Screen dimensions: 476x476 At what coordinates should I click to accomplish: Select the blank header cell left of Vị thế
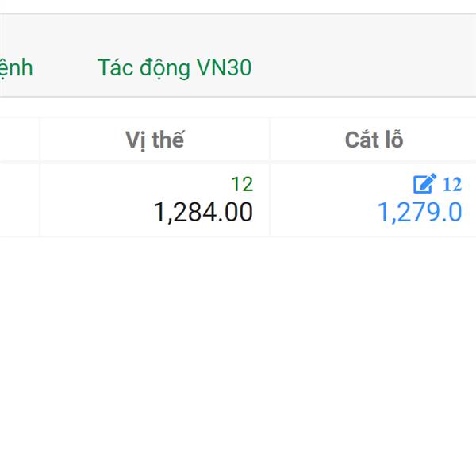[x=19, y=140]
